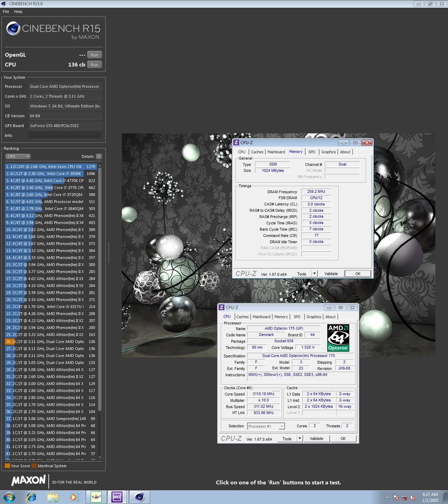Screen dimensions: 448x504
Task: Click the Identical System brown swatch
Action: 34,466
